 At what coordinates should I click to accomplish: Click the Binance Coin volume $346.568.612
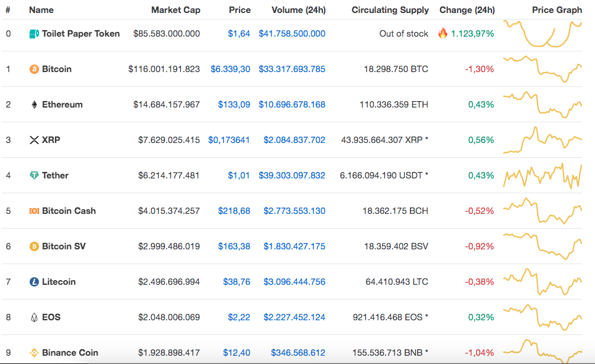[x=298, y=353]
